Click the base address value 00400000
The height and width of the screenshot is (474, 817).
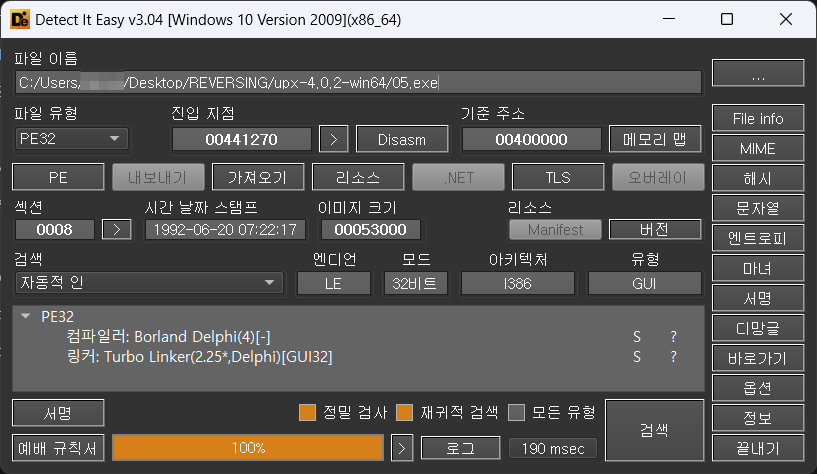click(x=531, y=140)
